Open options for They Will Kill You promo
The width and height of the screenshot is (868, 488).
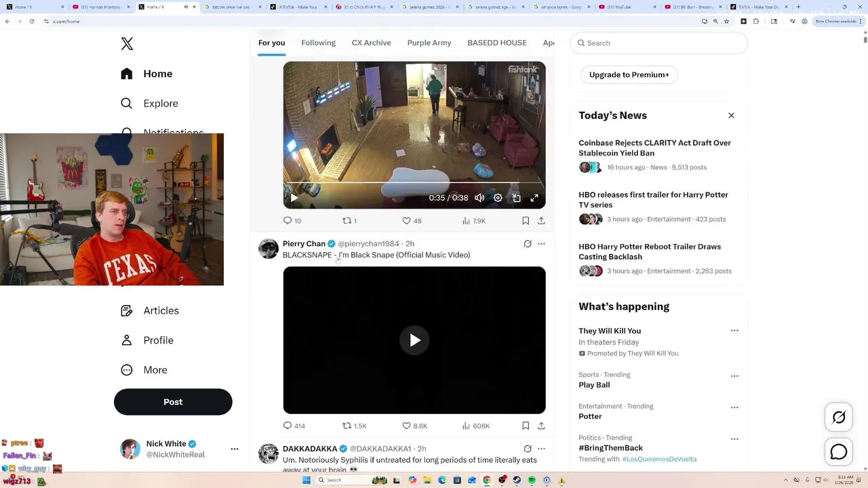[734, 331]
